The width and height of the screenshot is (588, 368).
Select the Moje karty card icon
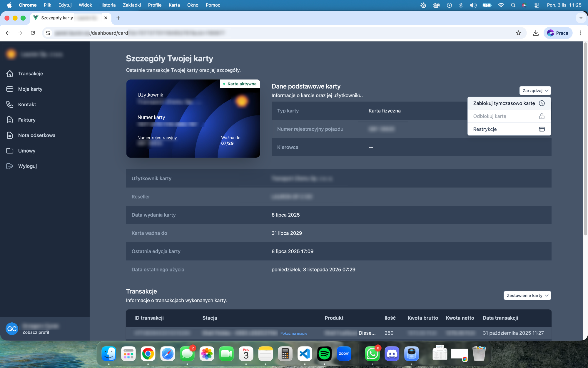(x=10, y=89)
